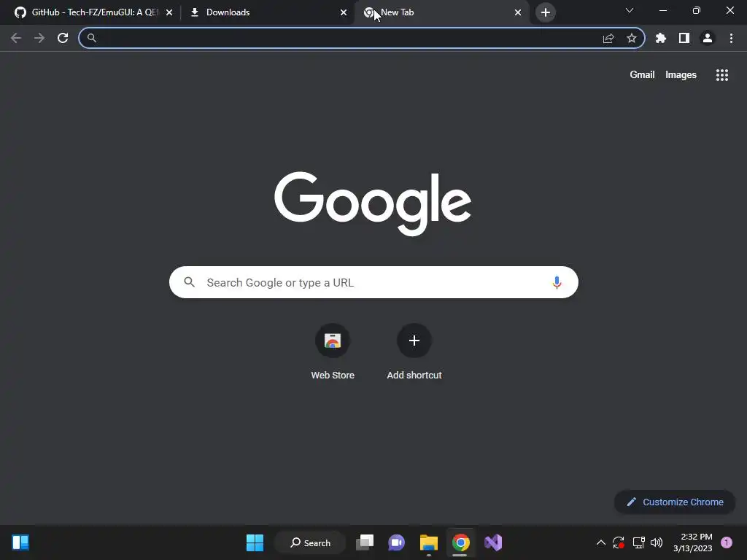Close the GitHub EmuGUI tab

(x=169, y=12)
